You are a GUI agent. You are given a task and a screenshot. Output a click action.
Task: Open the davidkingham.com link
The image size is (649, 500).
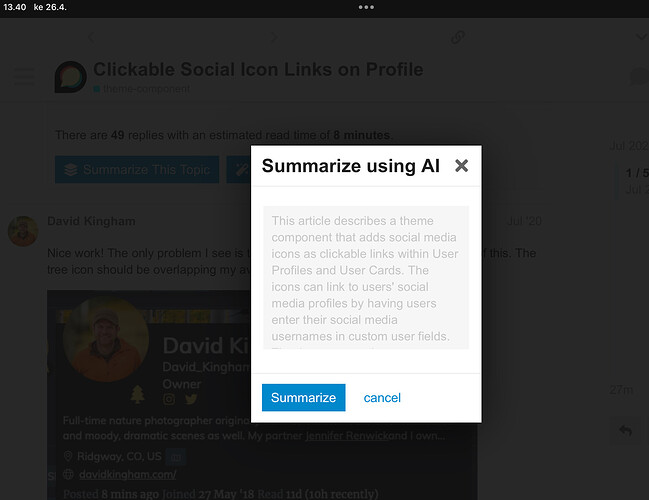127,474
